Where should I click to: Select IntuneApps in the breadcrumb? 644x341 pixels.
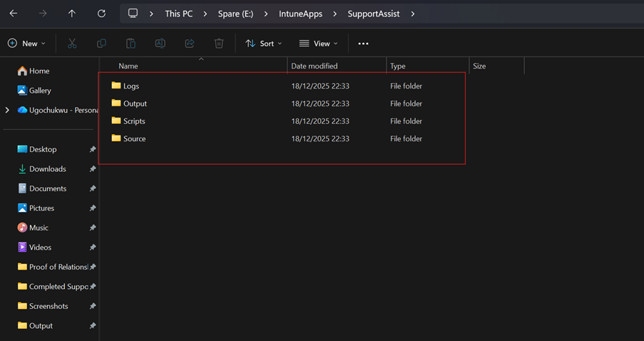[301, 14]
